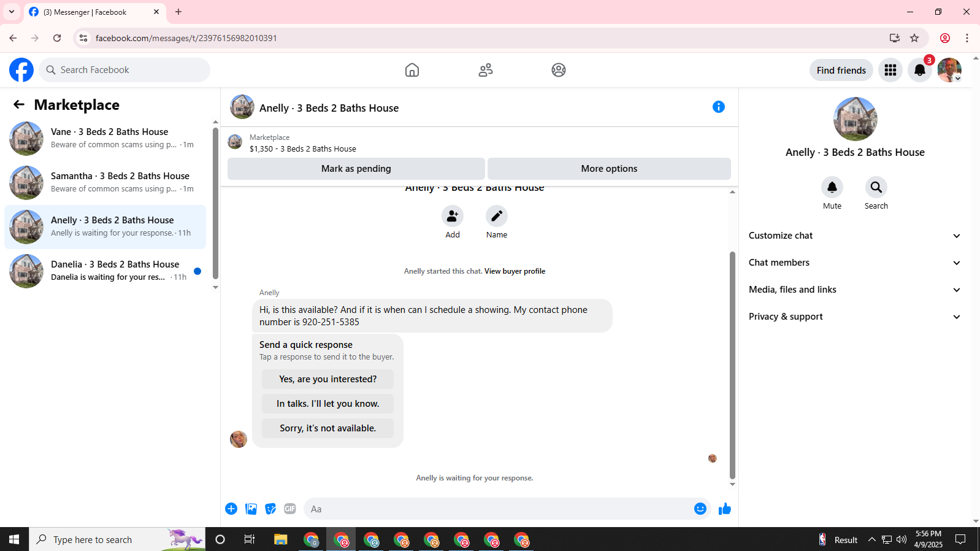
Task: Click the Windows taskbar search box
Action: pos(117,539)
